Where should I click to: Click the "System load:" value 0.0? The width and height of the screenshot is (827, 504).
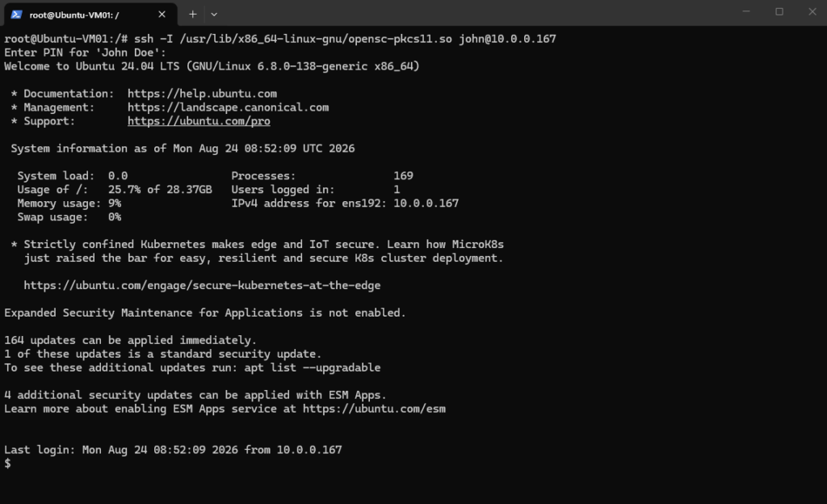118,175
